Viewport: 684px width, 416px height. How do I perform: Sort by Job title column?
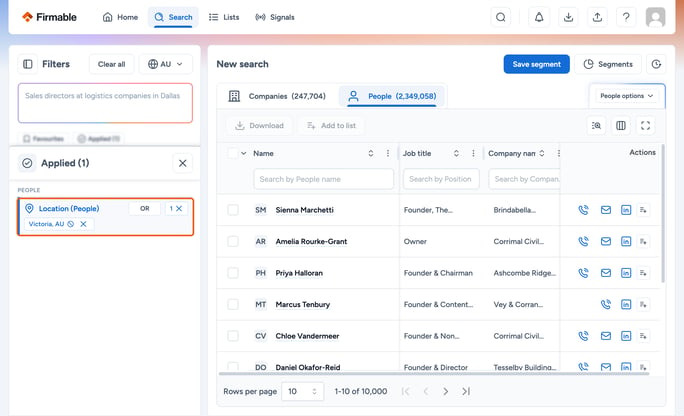[x=456, y=153]
